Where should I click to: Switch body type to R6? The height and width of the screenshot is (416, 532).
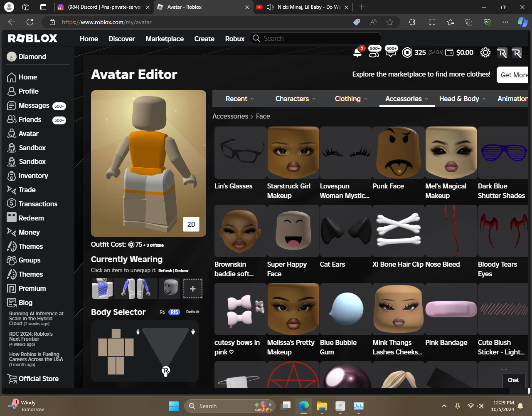pyautogui.click(x=163, y=312)
